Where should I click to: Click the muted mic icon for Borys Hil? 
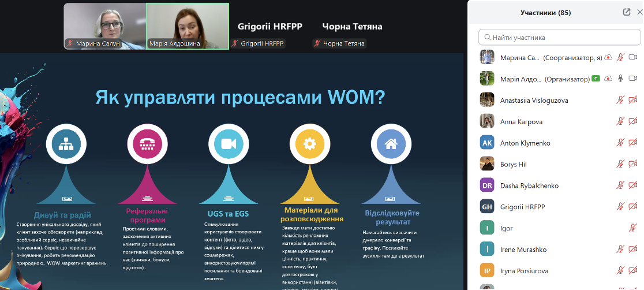click(x=620, y=164)
